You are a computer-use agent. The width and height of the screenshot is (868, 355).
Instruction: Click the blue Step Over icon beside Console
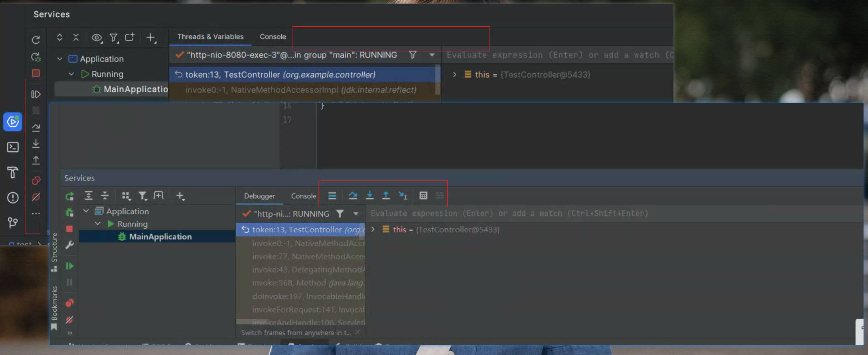pyautogui.click(x=353, y=196)
